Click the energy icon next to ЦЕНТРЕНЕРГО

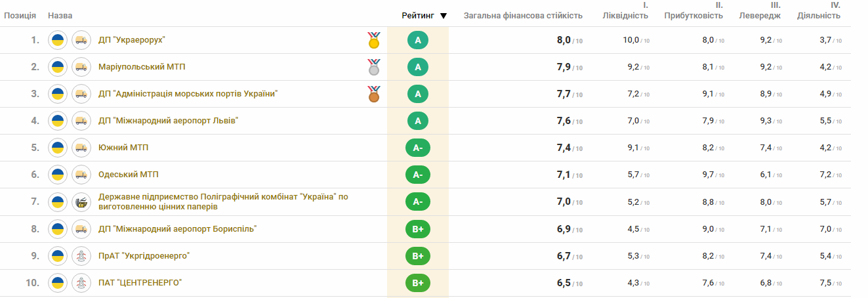[x=81, y=283]
